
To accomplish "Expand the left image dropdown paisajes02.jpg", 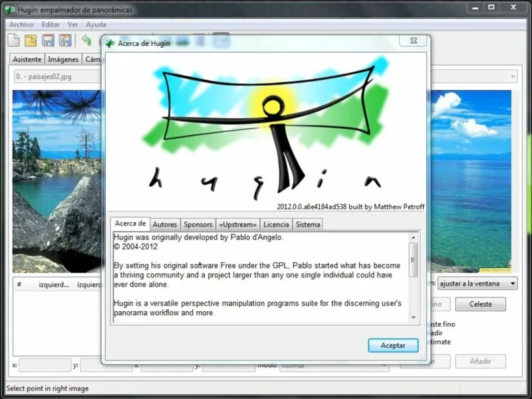I will [58, 76].
